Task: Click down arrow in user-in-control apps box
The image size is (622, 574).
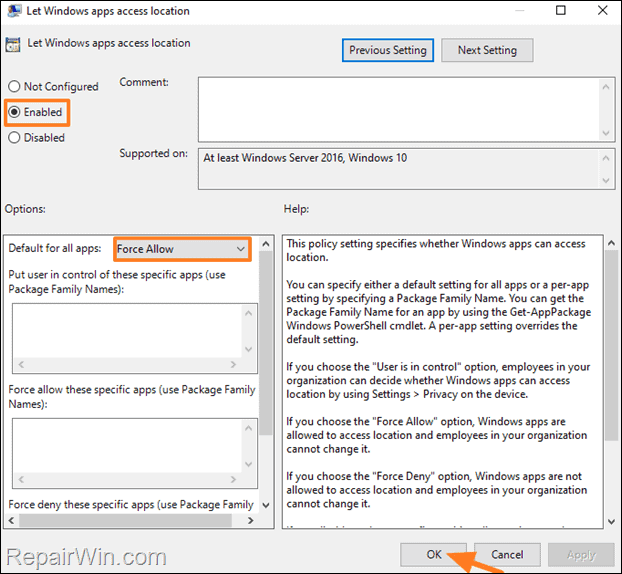Action: coord(249,349)
